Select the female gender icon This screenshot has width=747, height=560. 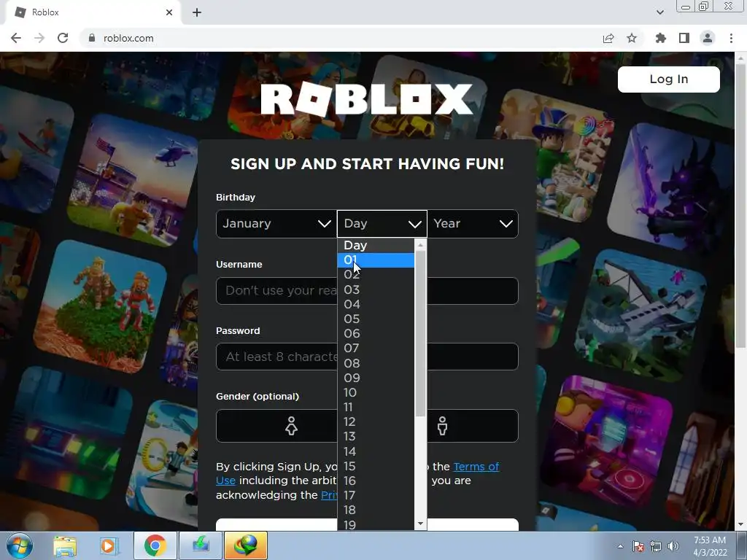292,426
